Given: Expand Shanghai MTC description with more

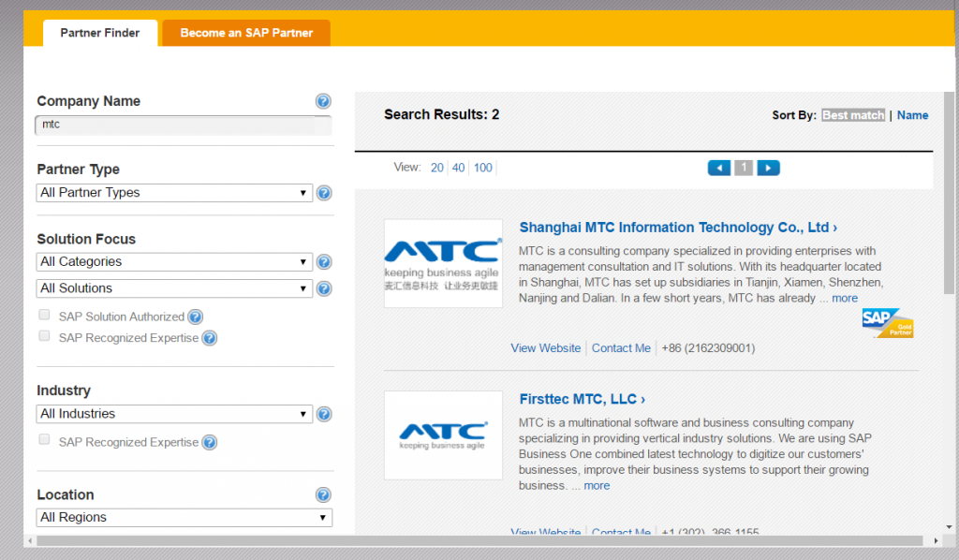Looking at the screenshot, I should pos(845,299).
